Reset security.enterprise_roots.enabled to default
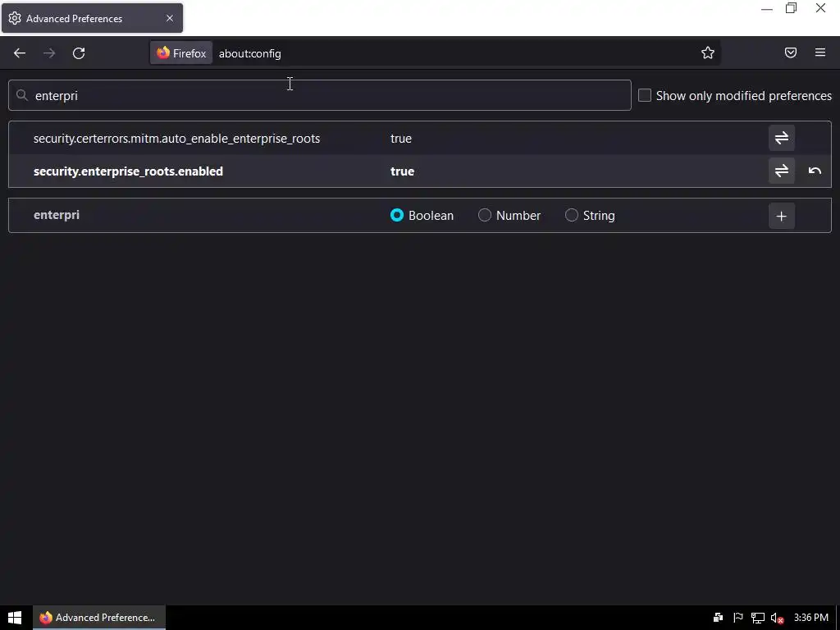 (x=815, y=171)
